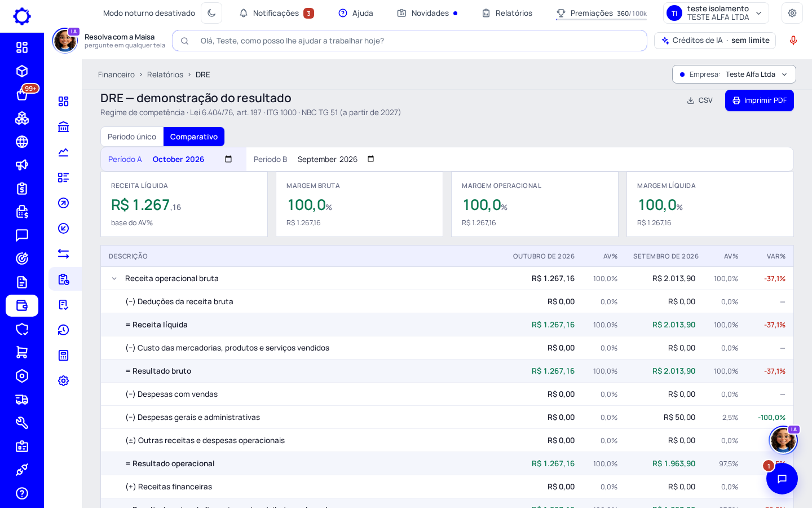Open the megaphone marketing icon
The width and height of the screenshot is (812, 508).
click(22, 165)
